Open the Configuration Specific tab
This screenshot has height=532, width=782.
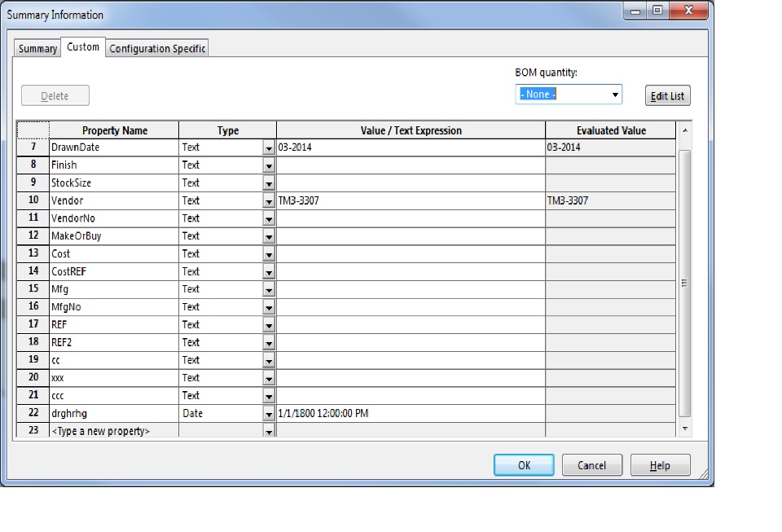[157, 48]
